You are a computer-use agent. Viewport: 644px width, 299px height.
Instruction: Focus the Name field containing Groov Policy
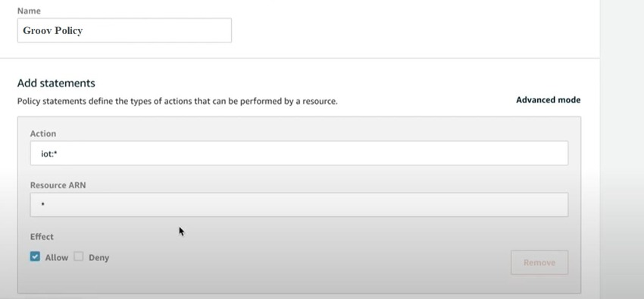point(124,30)
